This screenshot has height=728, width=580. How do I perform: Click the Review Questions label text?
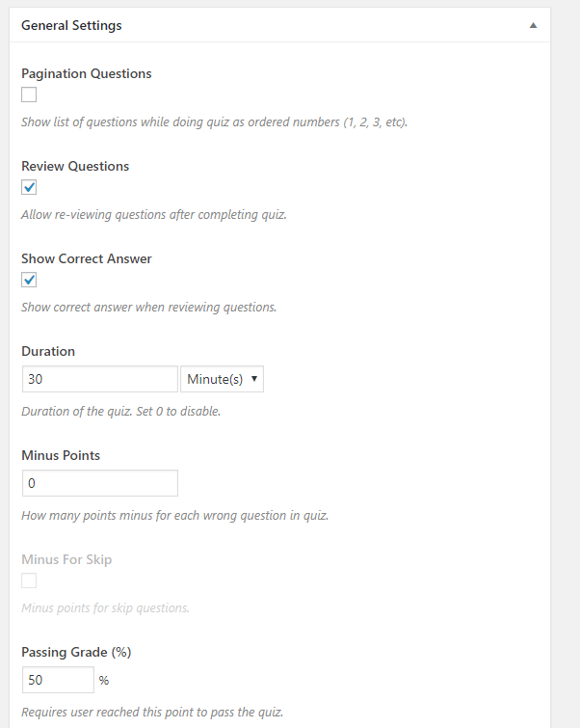point(75,166)
